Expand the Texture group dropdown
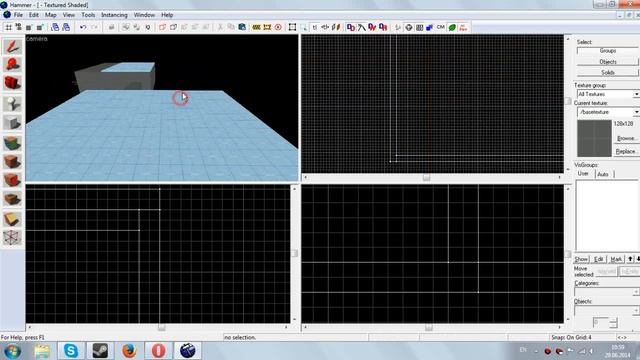This screenshot has width=640, height=360. [x=636, y=94]
